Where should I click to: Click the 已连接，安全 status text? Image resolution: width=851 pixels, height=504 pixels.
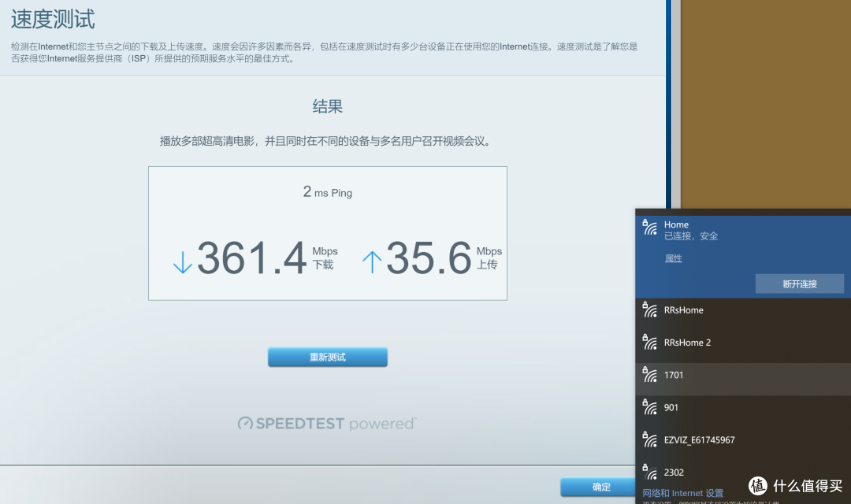point(691,236)
